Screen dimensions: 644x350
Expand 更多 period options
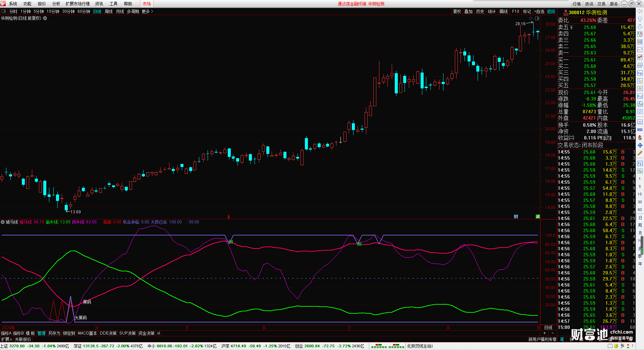147,11
